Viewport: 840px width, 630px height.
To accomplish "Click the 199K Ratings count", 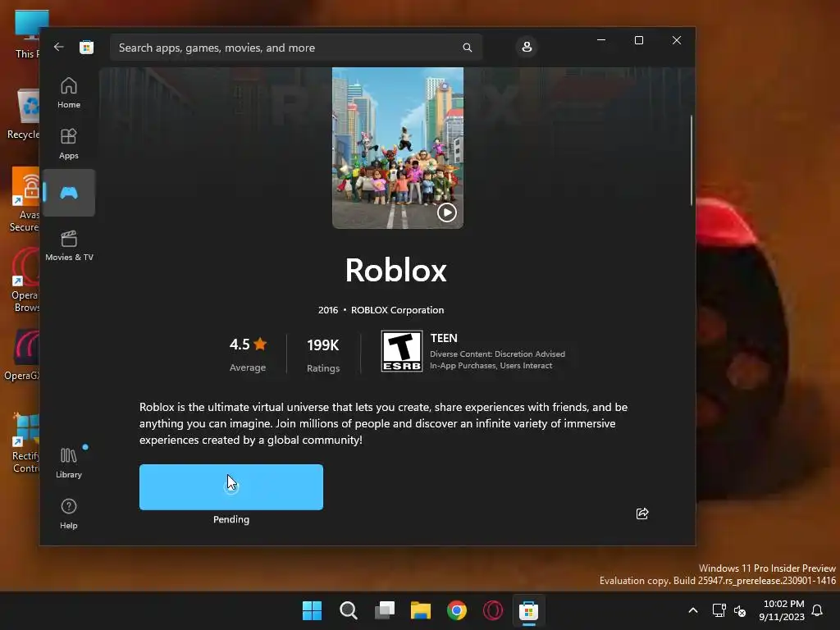I will pos(323,354).
